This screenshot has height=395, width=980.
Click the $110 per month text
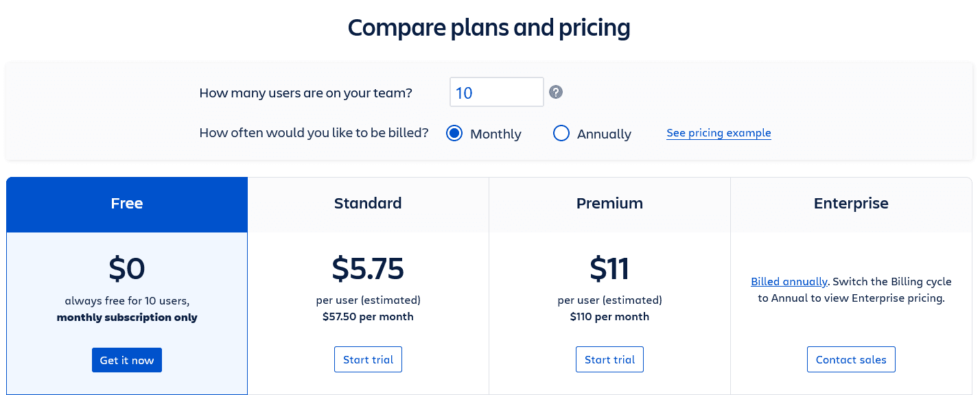[609, 317]
